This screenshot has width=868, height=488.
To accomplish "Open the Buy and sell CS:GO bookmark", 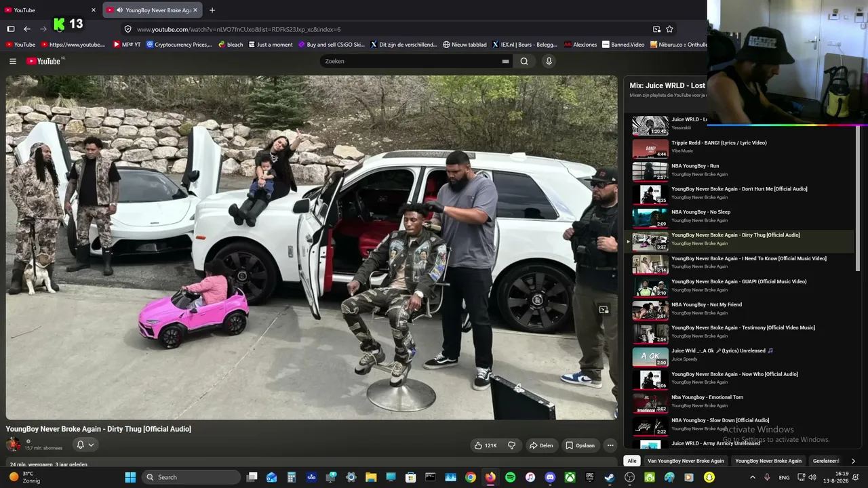I will click(x=332, y=45).
